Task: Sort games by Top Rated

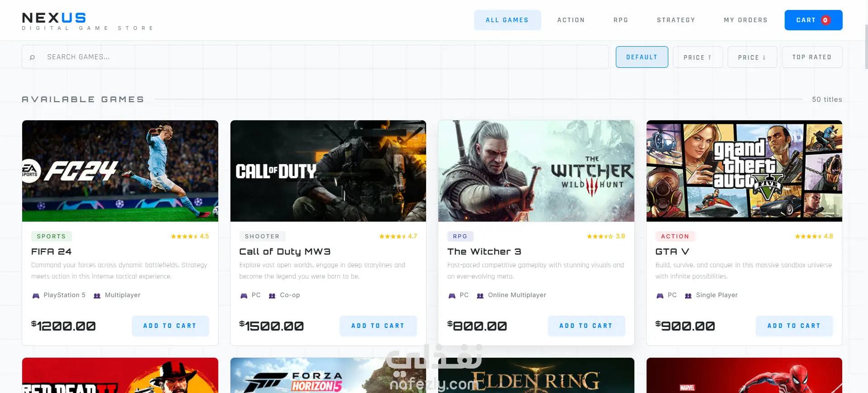Action: (812, 57)
